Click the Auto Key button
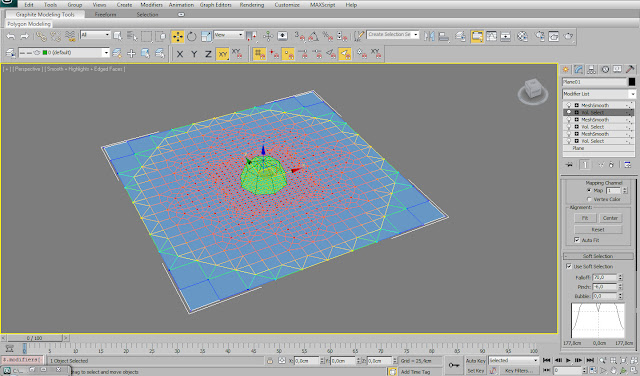 click(476, 361)
